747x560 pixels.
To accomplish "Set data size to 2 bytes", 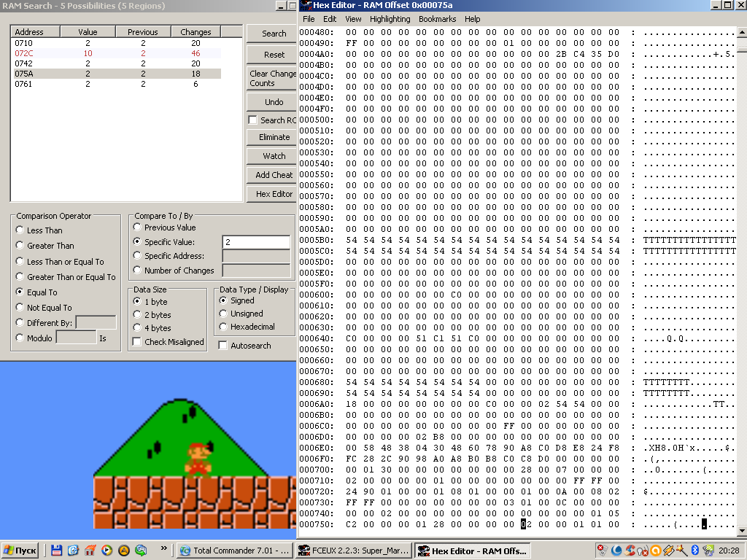I will pos(137,314).
